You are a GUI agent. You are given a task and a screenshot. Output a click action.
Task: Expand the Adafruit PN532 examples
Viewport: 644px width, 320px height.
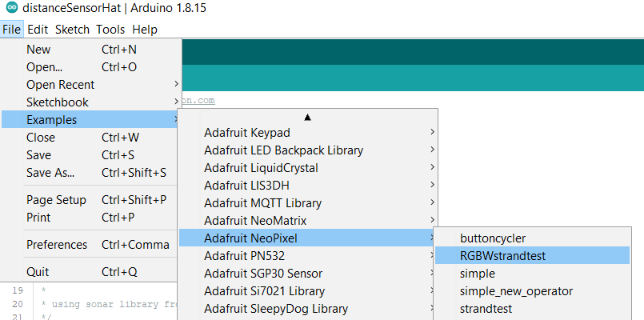[x=306, y=256]
